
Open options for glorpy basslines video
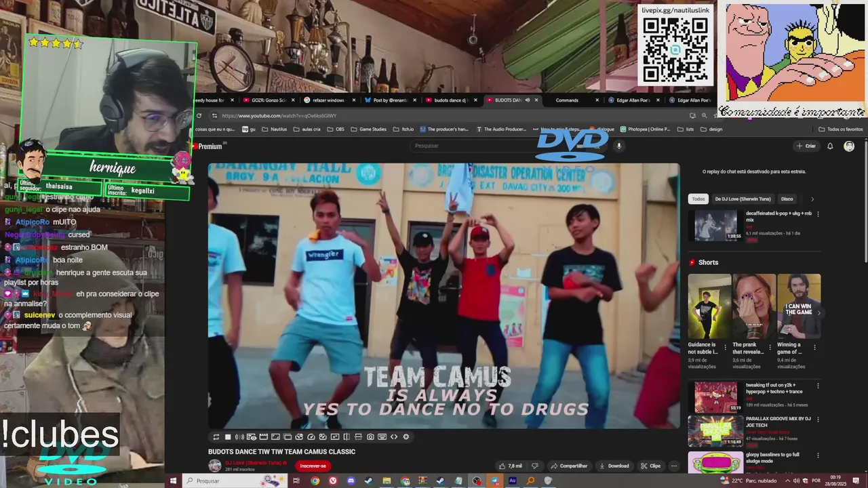(x=818, y=455)
